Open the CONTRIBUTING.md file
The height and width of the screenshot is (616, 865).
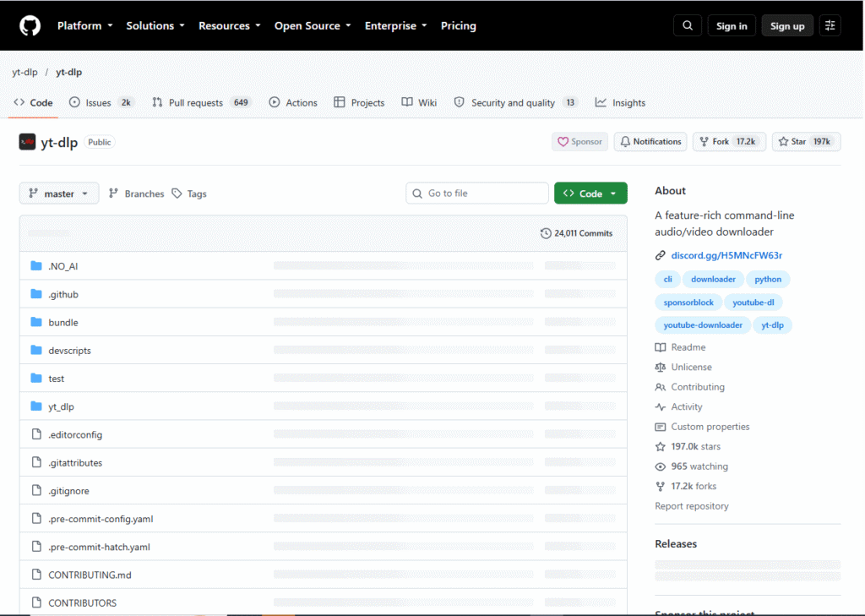90,575
